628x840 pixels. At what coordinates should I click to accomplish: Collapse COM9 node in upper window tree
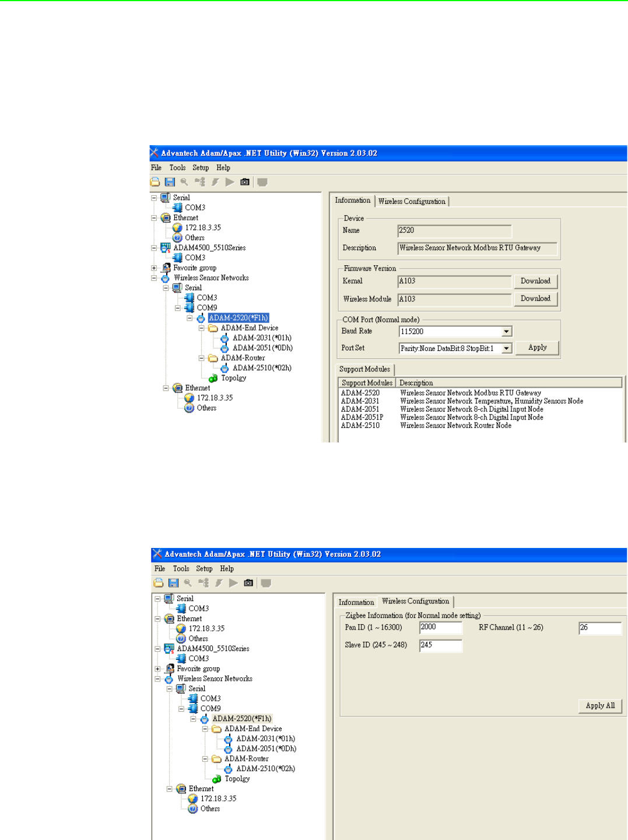click(178, 308)
